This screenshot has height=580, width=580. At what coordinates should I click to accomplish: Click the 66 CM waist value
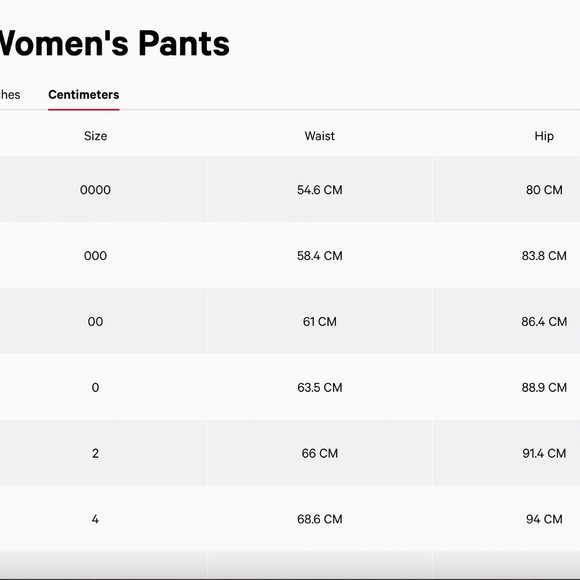click(320, 453)
